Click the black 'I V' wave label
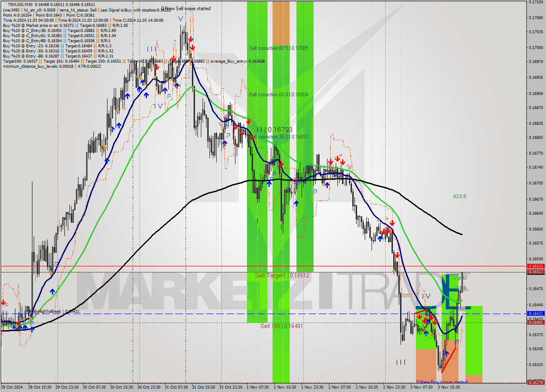Screen dimensions: 546x392 coord(426,296)
